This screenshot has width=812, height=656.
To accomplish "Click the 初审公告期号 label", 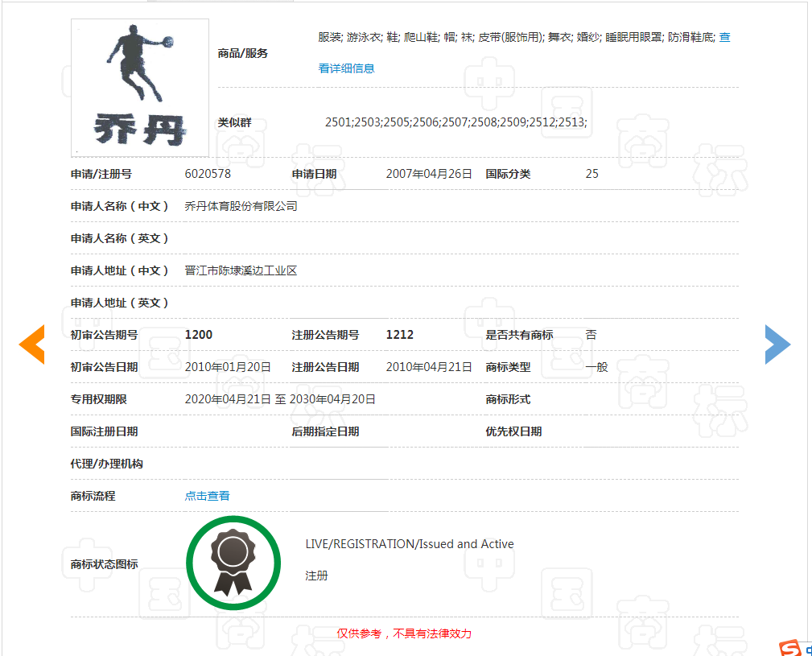I will click(104, 335).
